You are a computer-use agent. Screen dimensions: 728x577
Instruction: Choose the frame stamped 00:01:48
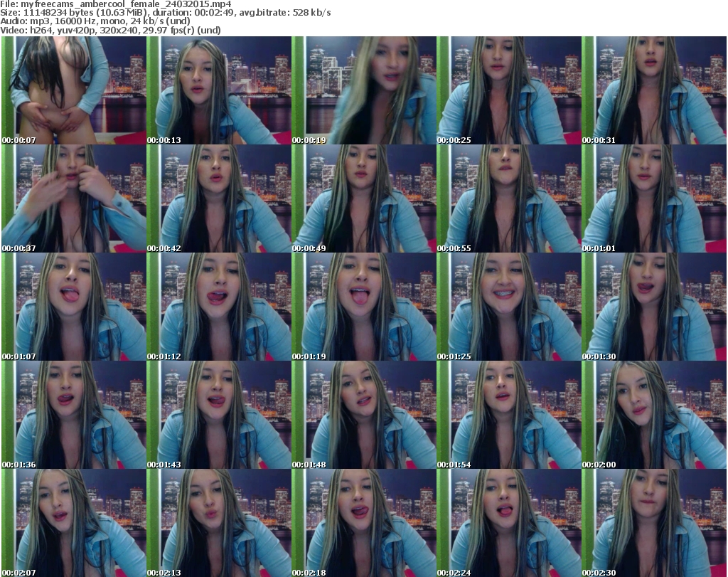364,415
